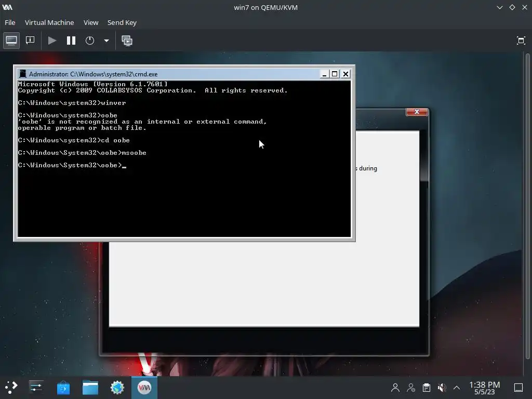Maximize the cmd.exe window
Viewport: 532px width, 399px height.
pos(335,74)
